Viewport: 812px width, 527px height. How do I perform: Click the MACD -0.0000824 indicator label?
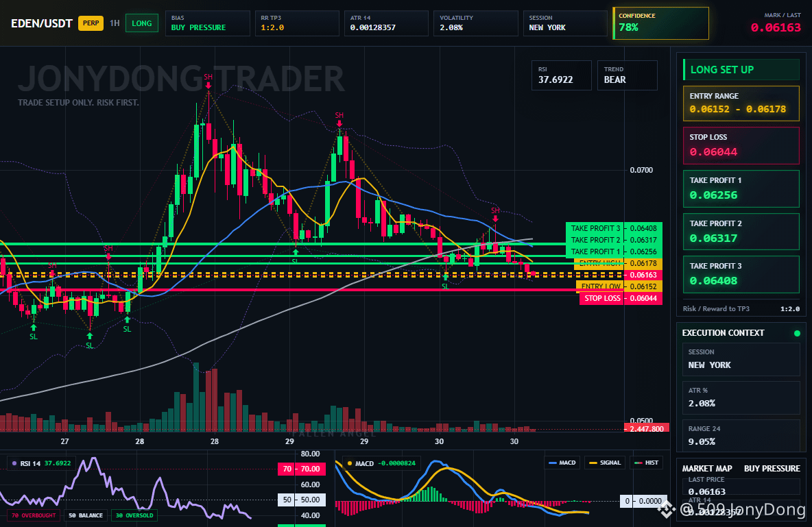click(381, 463)
